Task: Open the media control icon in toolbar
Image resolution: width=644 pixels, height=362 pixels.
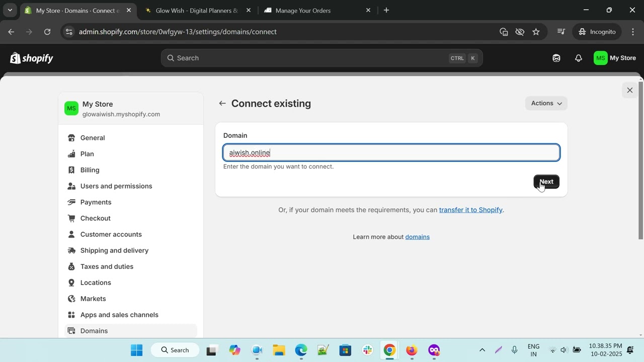Action: point(561,32)
